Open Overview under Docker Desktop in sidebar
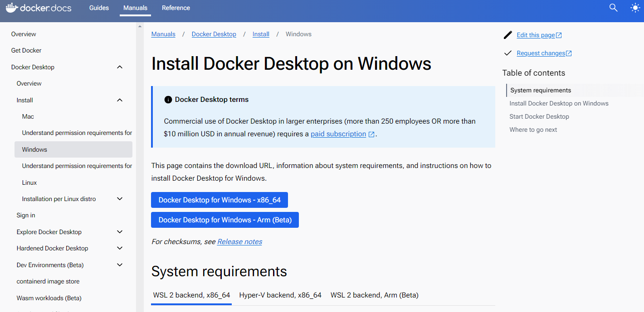 pos(29,83)
